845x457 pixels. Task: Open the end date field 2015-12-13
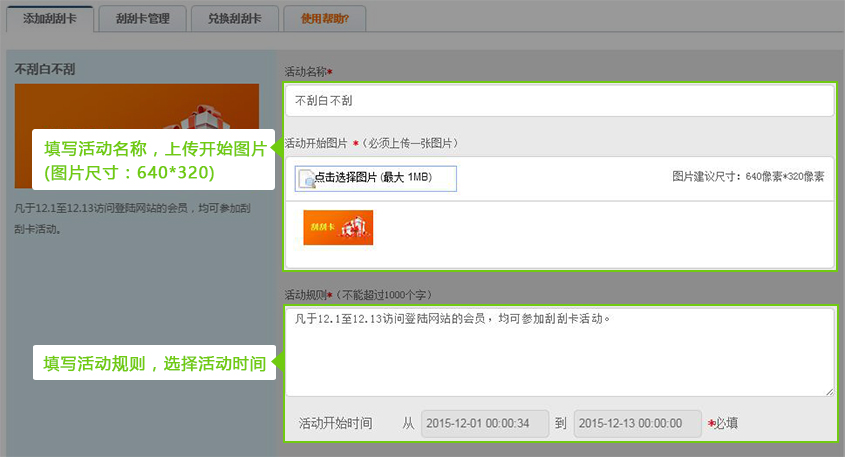637,424
